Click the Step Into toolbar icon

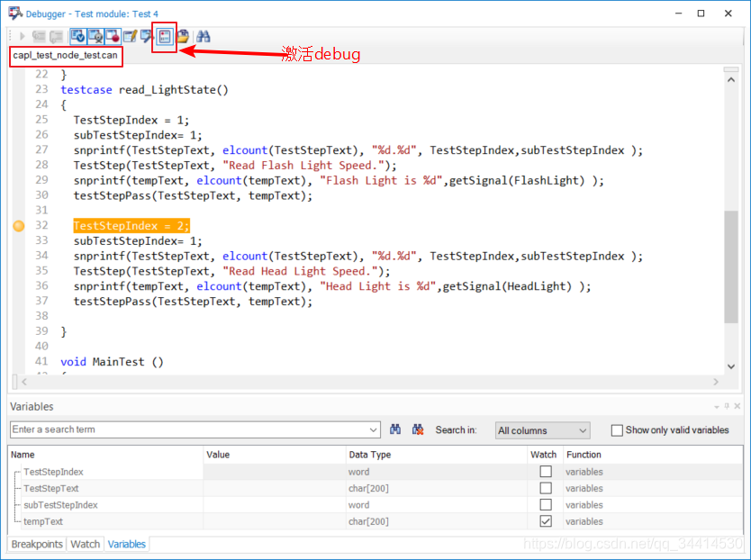click(39, 36)
